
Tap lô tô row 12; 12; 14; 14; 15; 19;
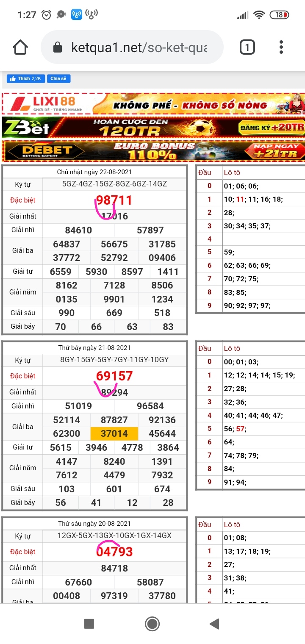259,375
